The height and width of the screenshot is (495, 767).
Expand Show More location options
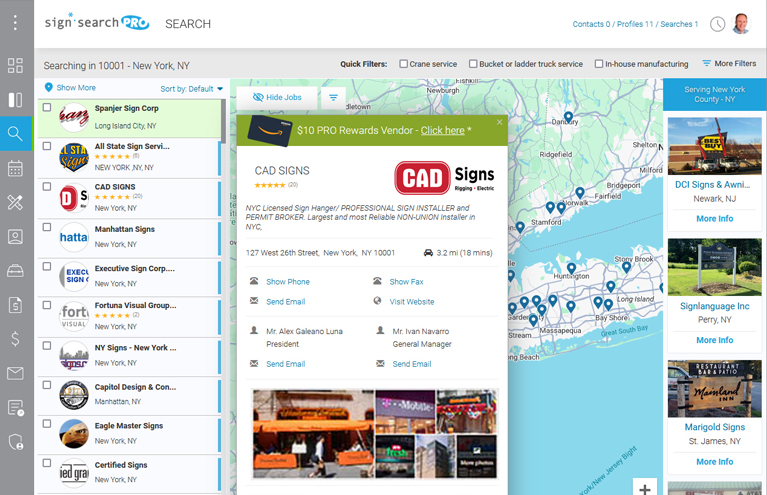point(76,88)
